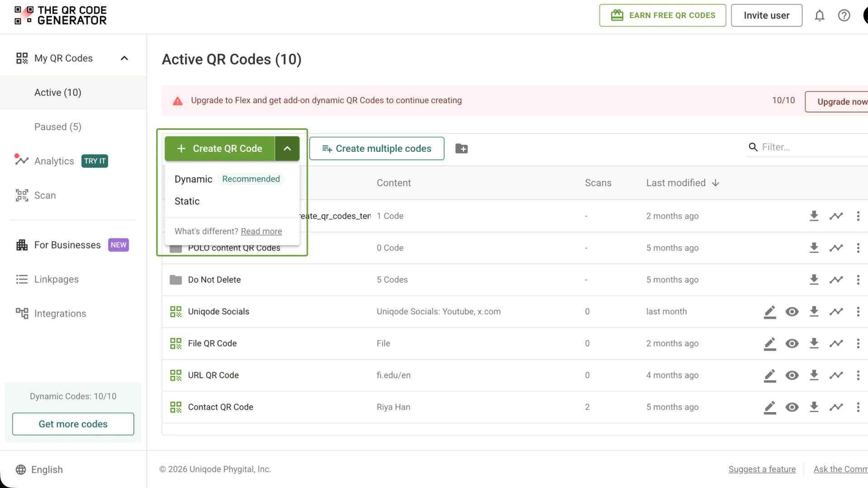868x488 pixels.
Task: Open more options for Do Not Delete folder
Action: 858,280
